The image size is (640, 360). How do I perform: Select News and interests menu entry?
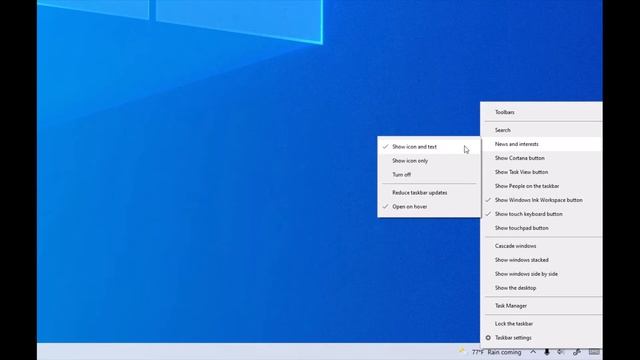542,144
